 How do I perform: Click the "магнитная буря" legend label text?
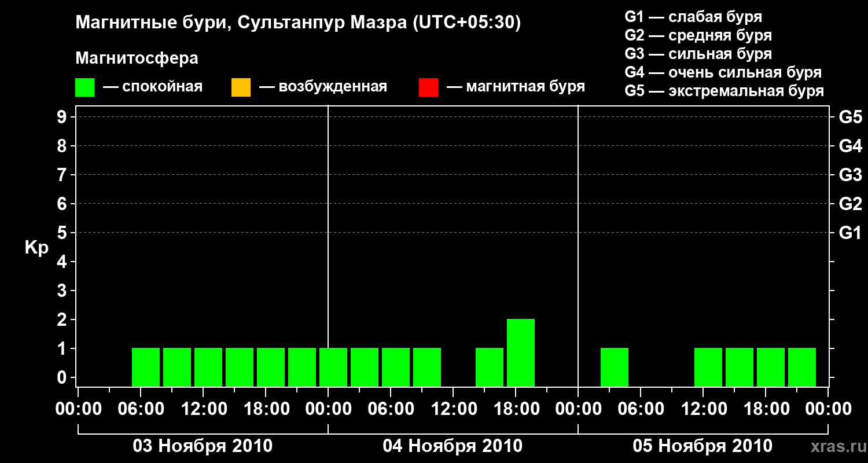tap(525, 87)
